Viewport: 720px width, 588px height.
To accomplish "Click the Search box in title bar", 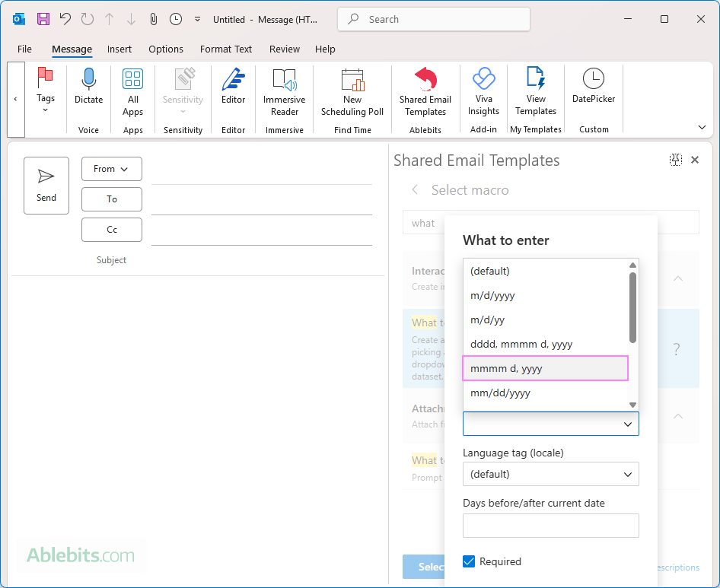I will click(434, 19).
